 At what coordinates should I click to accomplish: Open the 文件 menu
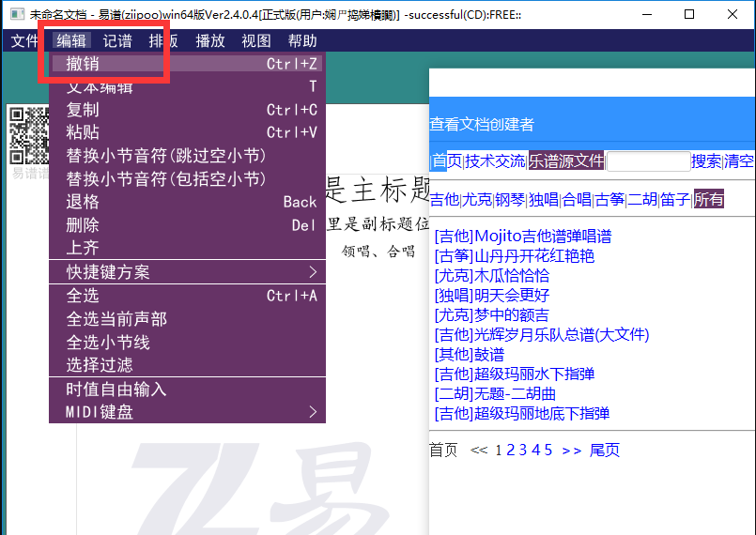24,41
